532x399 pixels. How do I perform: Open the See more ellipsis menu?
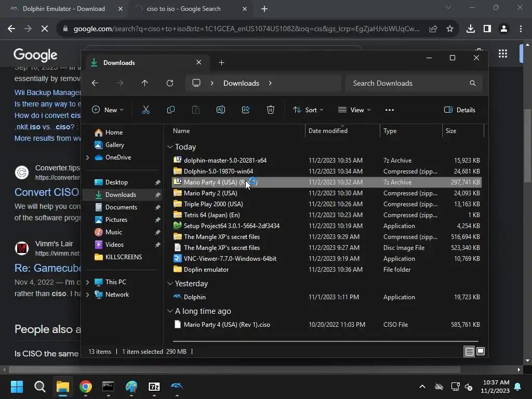(390, 110)
